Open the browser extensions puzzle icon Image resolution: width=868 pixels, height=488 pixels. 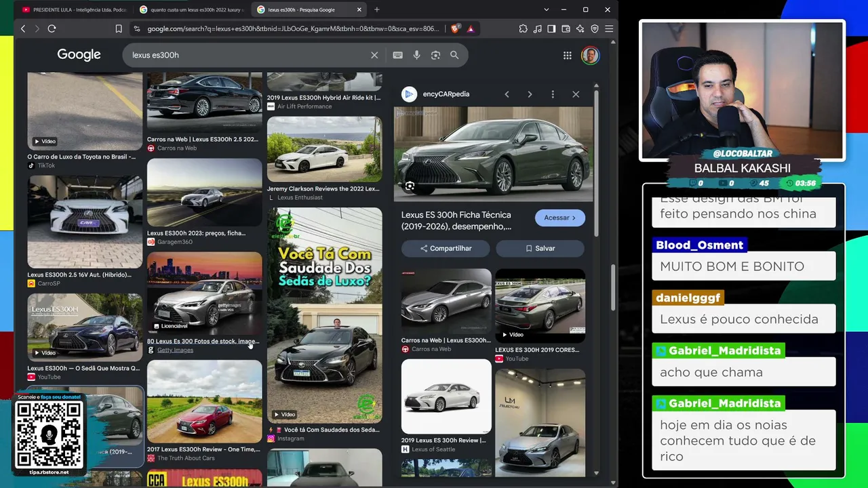pyautogui.click(x=524, y=28)
